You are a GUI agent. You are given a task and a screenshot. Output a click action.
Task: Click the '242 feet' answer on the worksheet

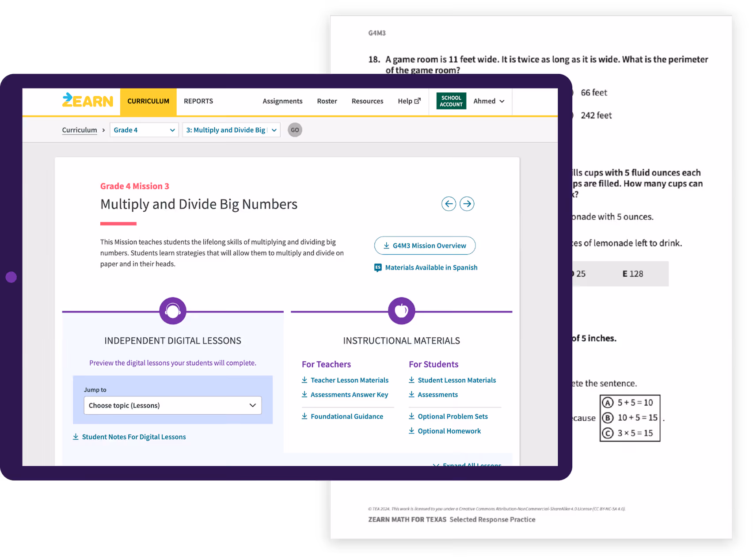pos(596,116)
